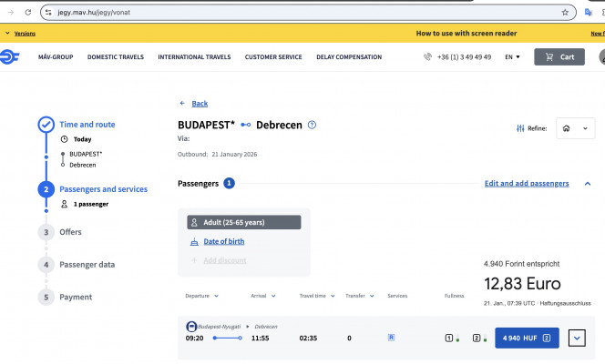Go to the Time and route step
Image resolution: width=605 pixels, height=364 pixels.
click(x=87, y=125)
